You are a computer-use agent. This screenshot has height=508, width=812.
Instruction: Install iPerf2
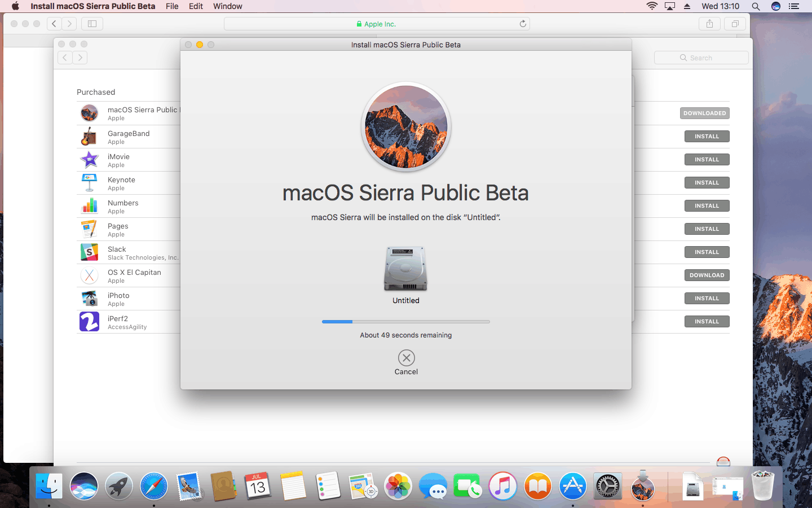707,322
